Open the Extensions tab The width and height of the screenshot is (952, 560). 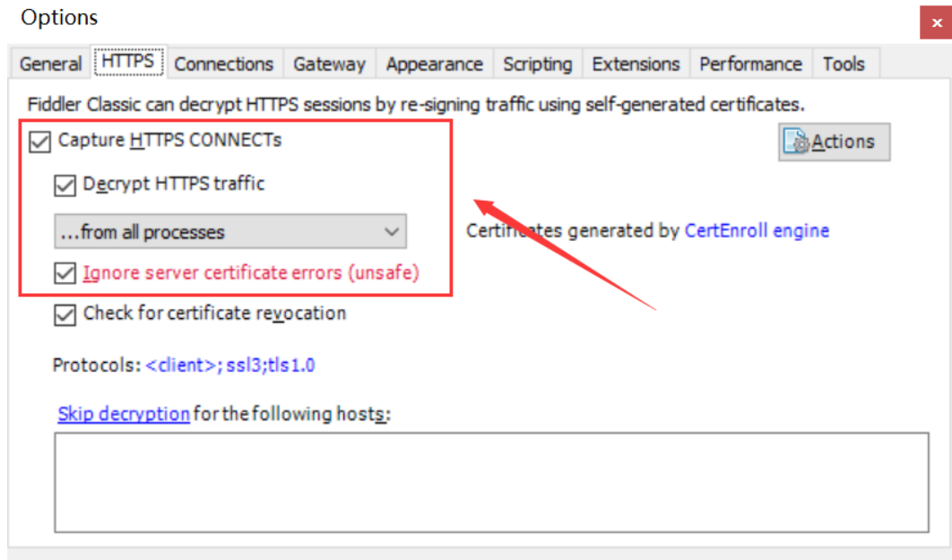[x=636, y=64]
